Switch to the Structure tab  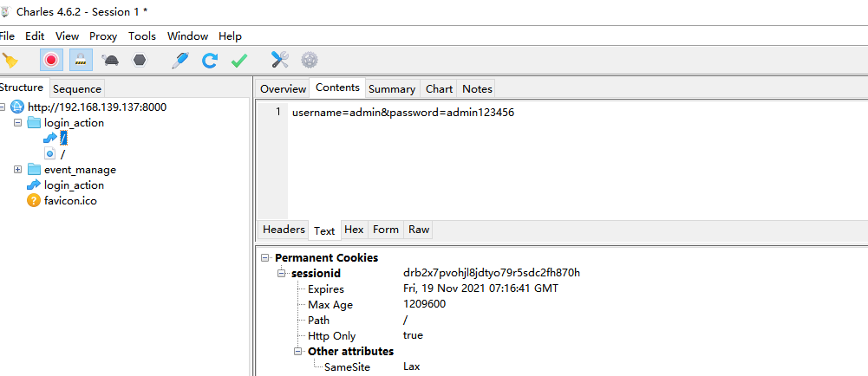pos(21,88)
